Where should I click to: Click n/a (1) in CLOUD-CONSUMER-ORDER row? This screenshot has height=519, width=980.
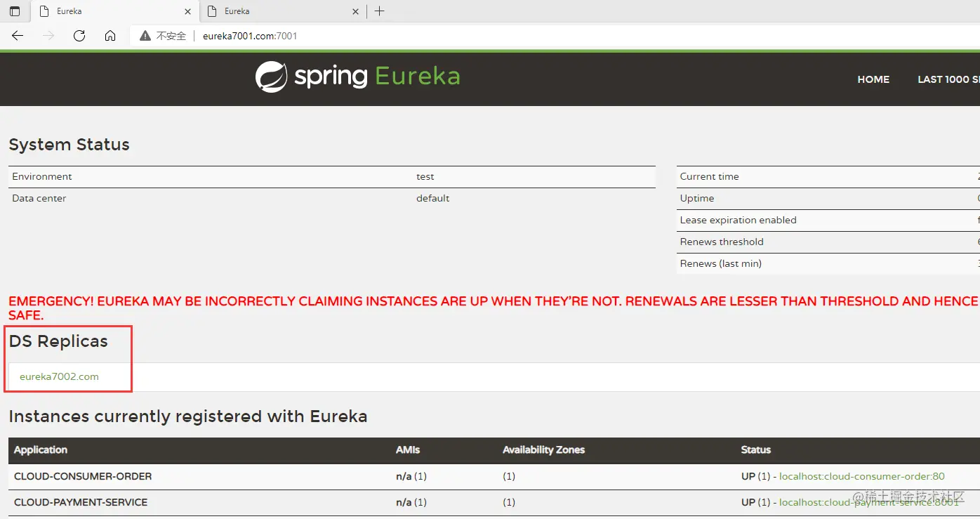(411, 476)
